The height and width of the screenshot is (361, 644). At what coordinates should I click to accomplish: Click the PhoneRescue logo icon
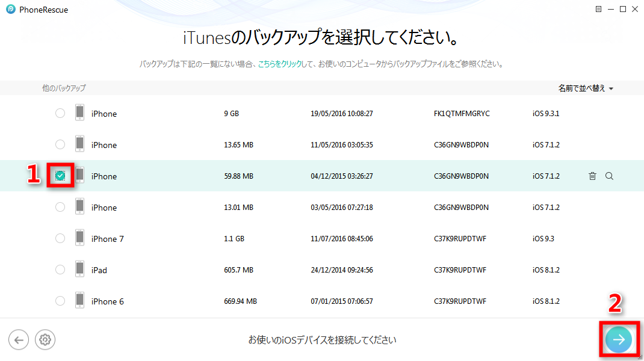pos(11,9)
